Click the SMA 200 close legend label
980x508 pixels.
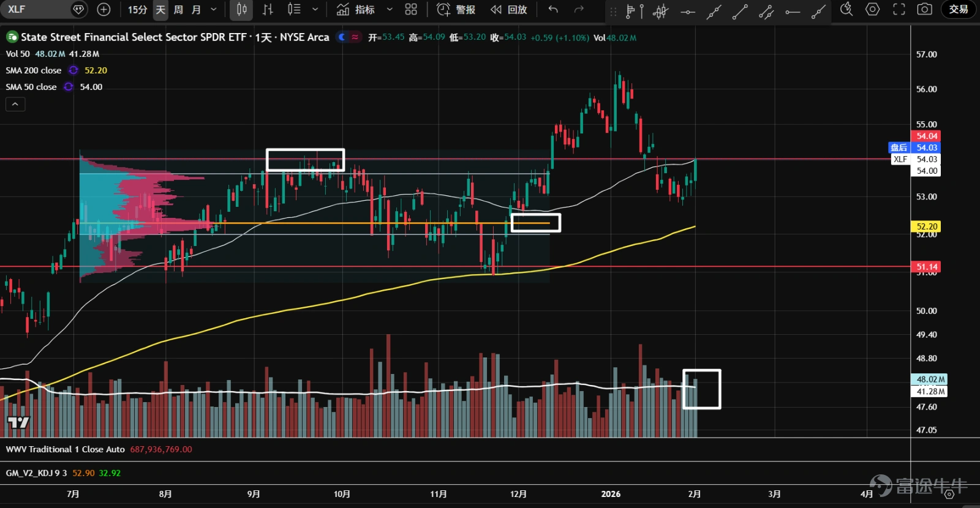tap(34, 70)
